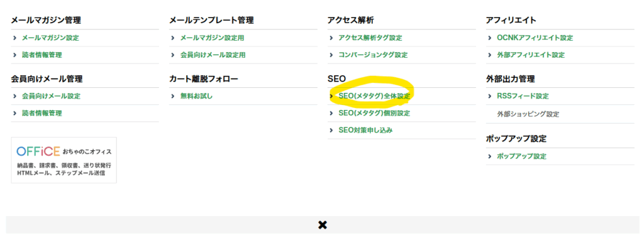The height and width of the screenshot is (238, 644).
Task: Open メールマガジン設定用 template link
Action: coord(212,38)
